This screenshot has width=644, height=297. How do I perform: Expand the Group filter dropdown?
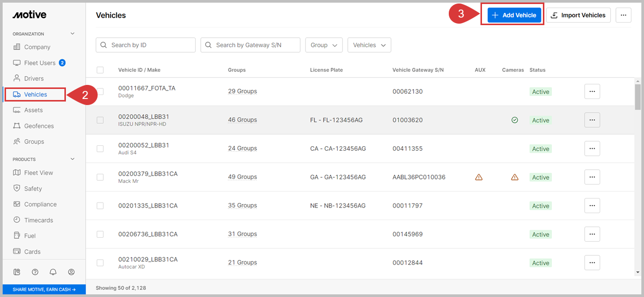point(324,45)
